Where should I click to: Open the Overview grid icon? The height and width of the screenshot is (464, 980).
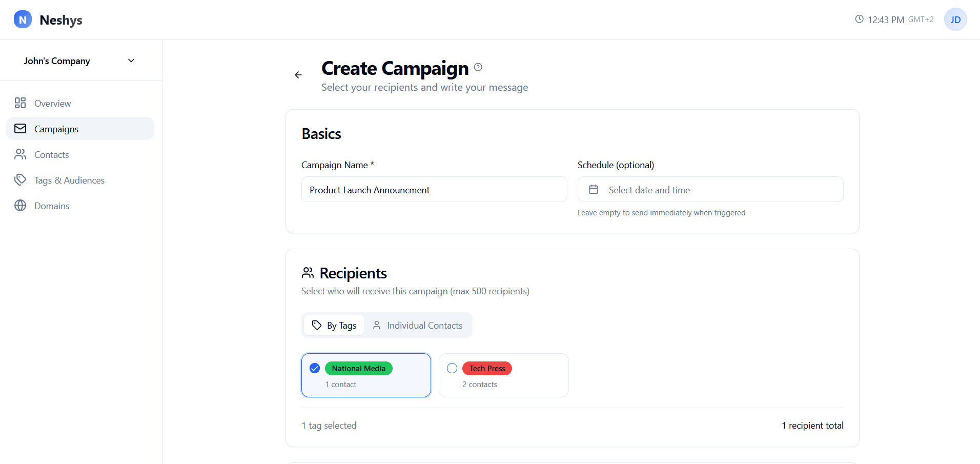20,103
